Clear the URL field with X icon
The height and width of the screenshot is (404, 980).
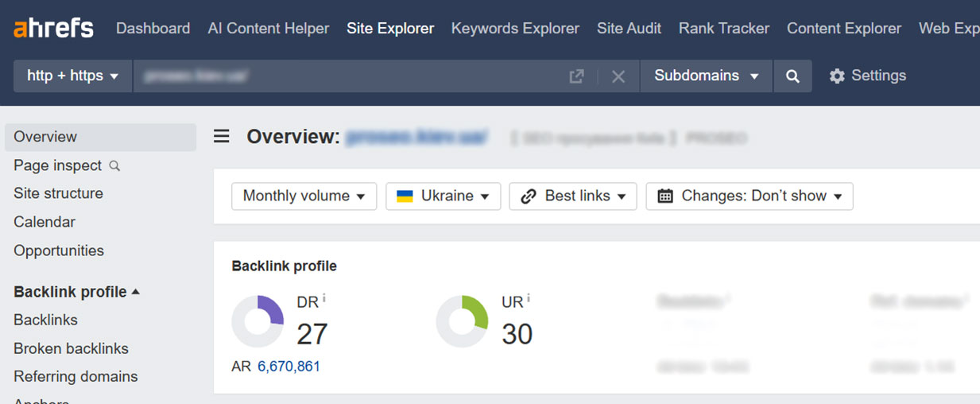click(618, 76)
